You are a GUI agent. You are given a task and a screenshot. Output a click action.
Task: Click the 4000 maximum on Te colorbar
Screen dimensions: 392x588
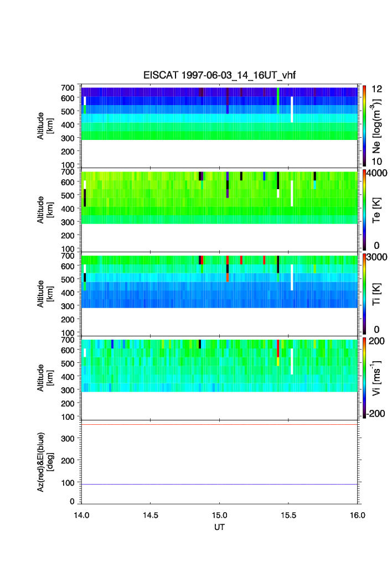click(x=376, y=173)
